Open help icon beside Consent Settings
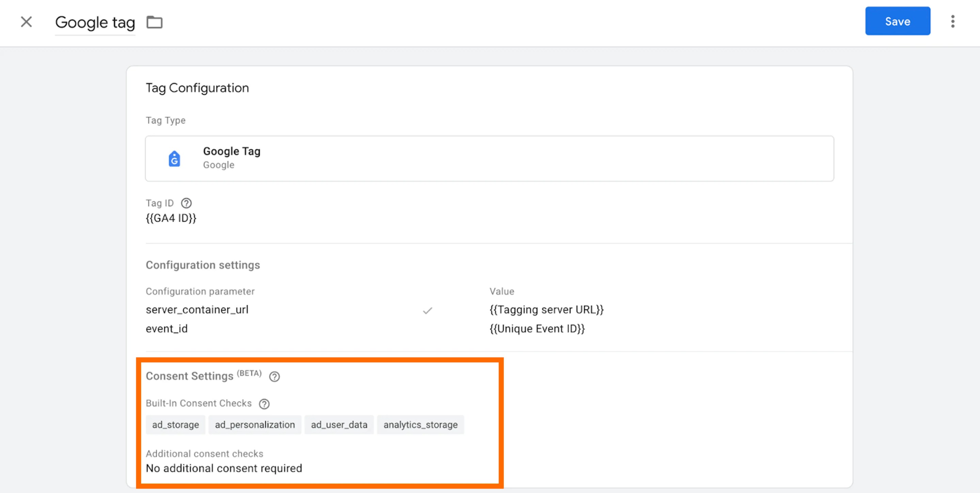The image size is (980, 493). [x=274, y=377]
